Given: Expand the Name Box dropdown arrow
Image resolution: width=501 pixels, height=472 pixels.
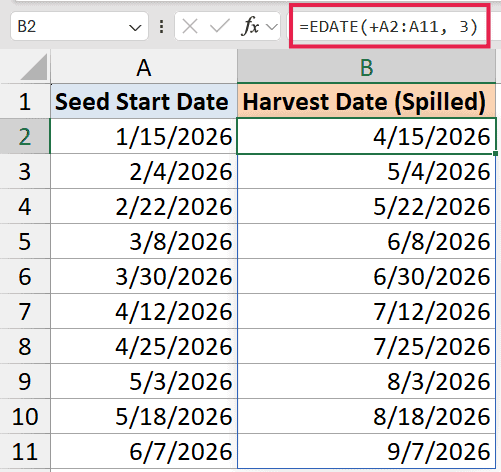Looking at the screenshot, I should tap(135, 27).
